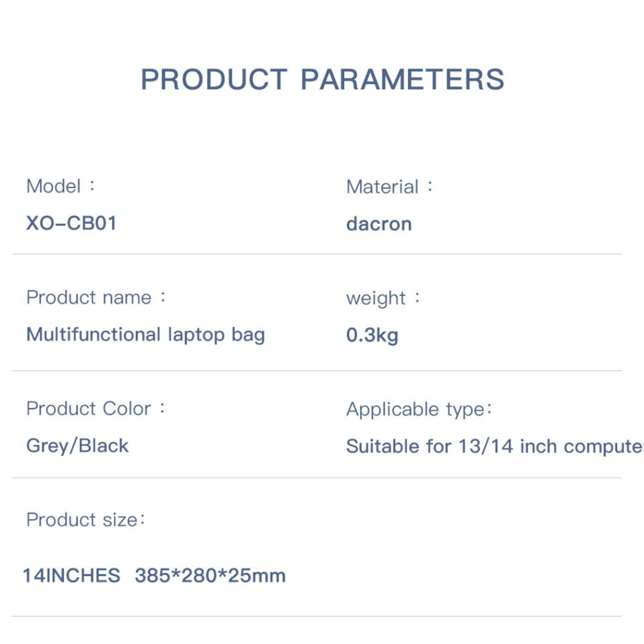The image size is (644, 644).
Task: Click the PRODUCT PARAMETERS heading
Action: 322,79
